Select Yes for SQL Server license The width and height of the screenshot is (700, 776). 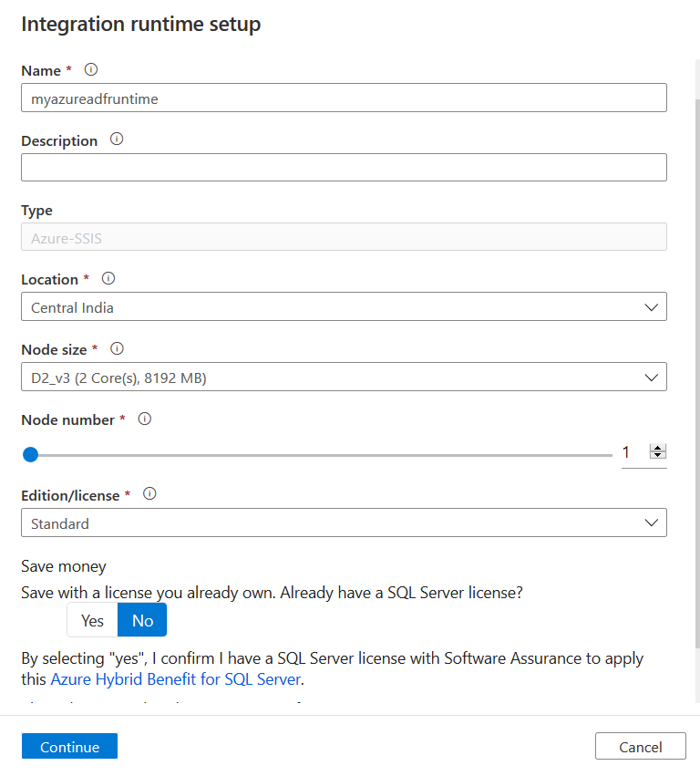pyautogui.click(x=92, y=620)
